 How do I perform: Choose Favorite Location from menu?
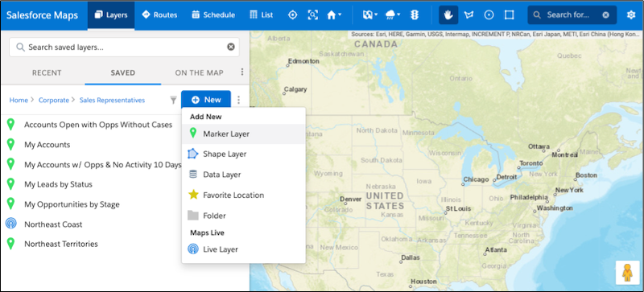pyautogui.click(x=244, y=195)
